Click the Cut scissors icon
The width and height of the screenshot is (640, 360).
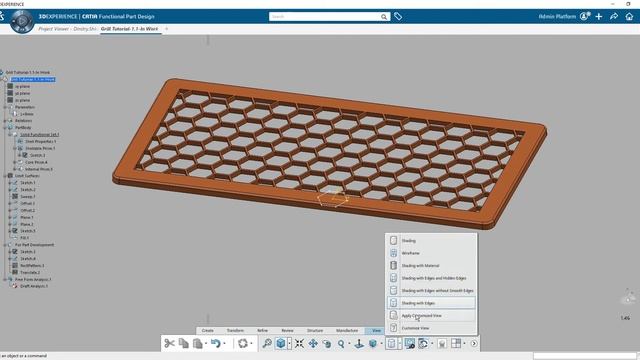(x=169, y=343)
